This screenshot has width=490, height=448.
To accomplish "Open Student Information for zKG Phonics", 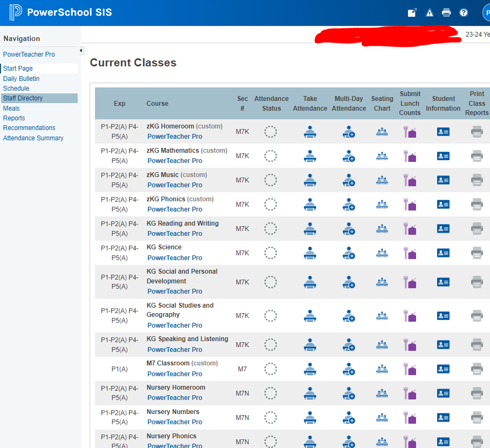I will click(443, 204).
